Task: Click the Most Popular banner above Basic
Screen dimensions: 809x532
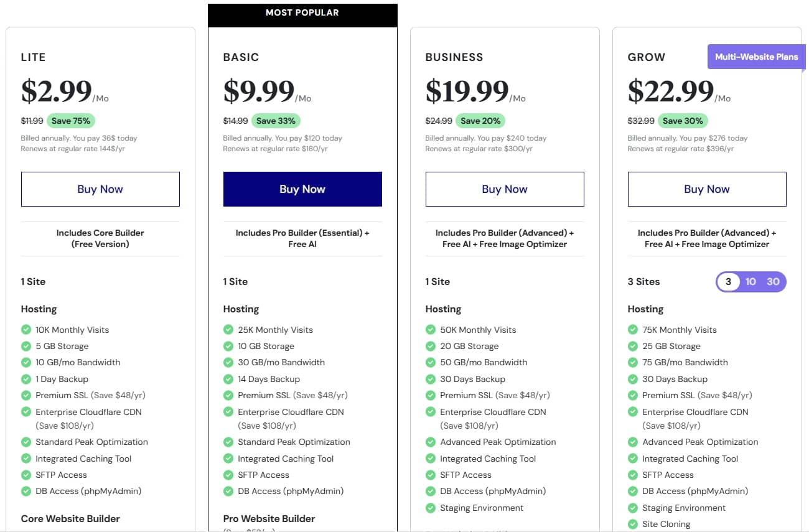Action: [x=302, y=12]
